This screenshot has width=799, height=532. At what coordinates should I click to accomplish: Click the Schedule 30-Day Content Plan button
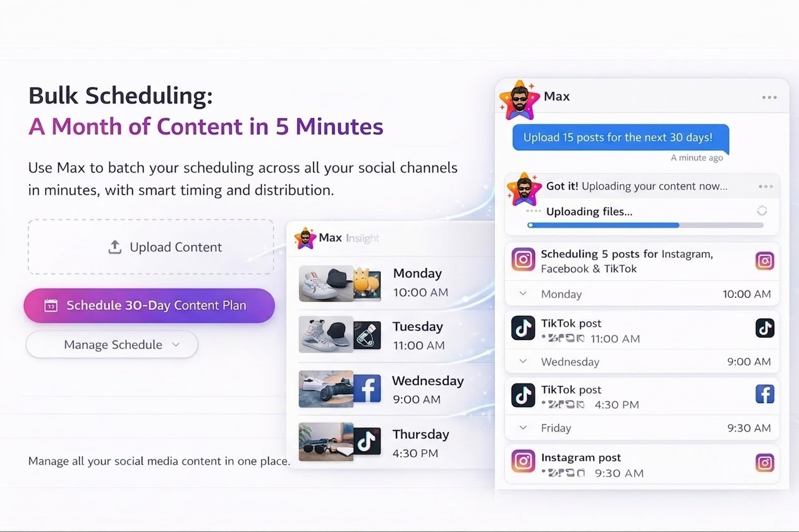(x=149, y=306)
